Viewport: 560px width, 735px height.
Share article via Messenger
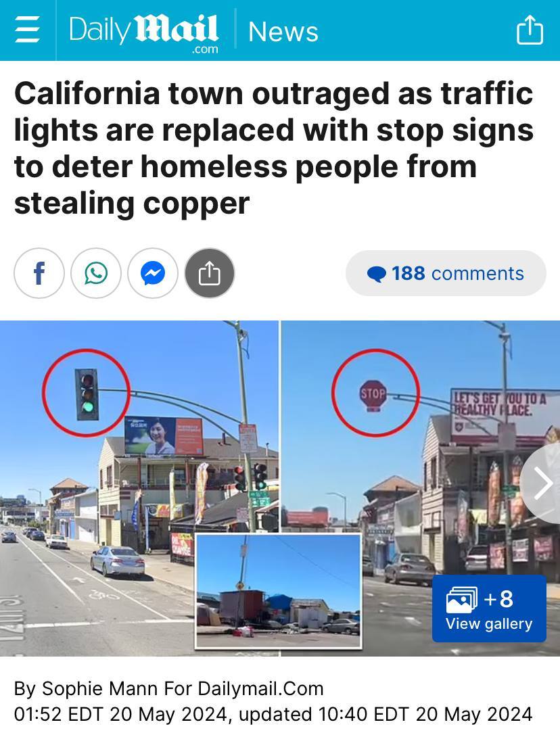point(153,273)
